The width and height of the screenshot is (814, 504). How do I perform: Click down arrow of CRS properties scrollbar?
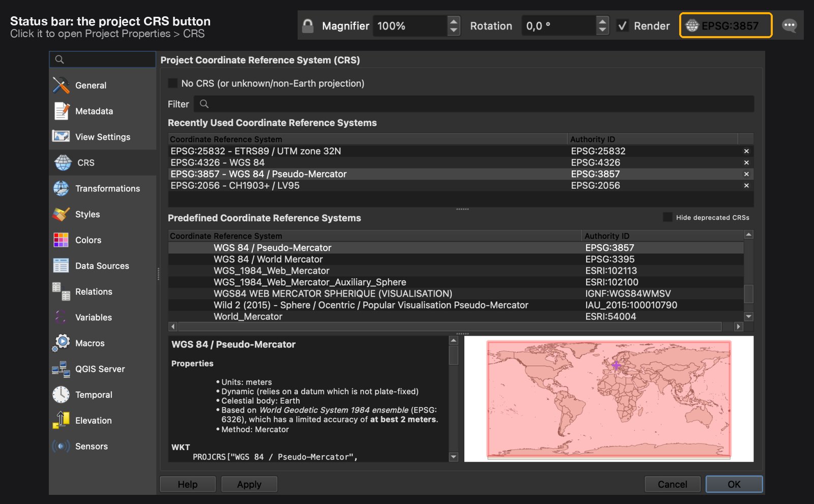click(454, 457)
